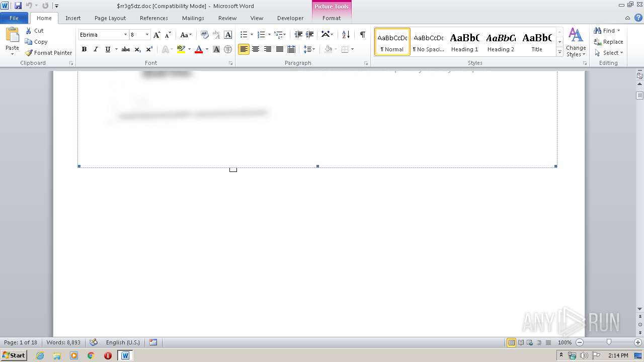The height and width of the screenshot is (362, 644).
Task: Open the Select dropdown in Editing
Action: 608,53
